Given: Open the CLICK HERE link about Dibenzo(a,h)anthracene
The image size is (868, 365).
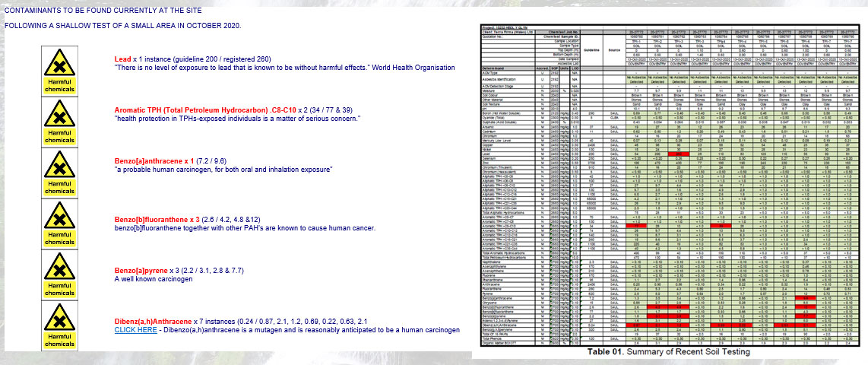Looking at the screenshot, I should click(x=135, y=329).
